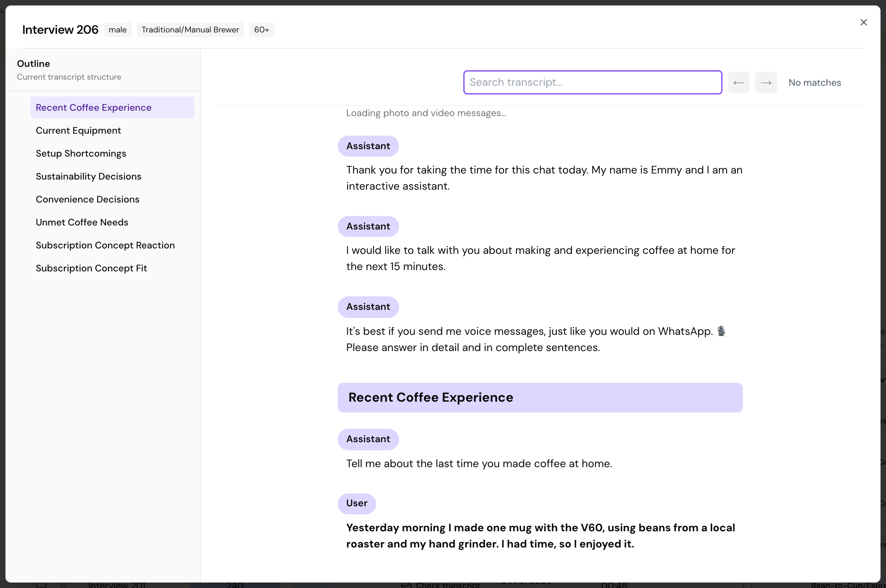Click the Outline panel heading
This screenshot has height=588, width=886.
(x=33, y=63)
